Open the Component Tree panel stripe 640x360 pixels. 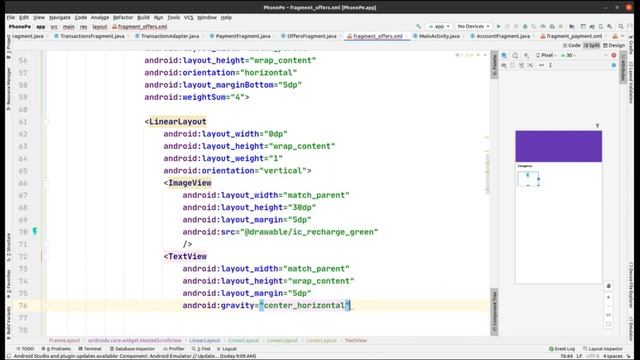click(x=494, y=312)
